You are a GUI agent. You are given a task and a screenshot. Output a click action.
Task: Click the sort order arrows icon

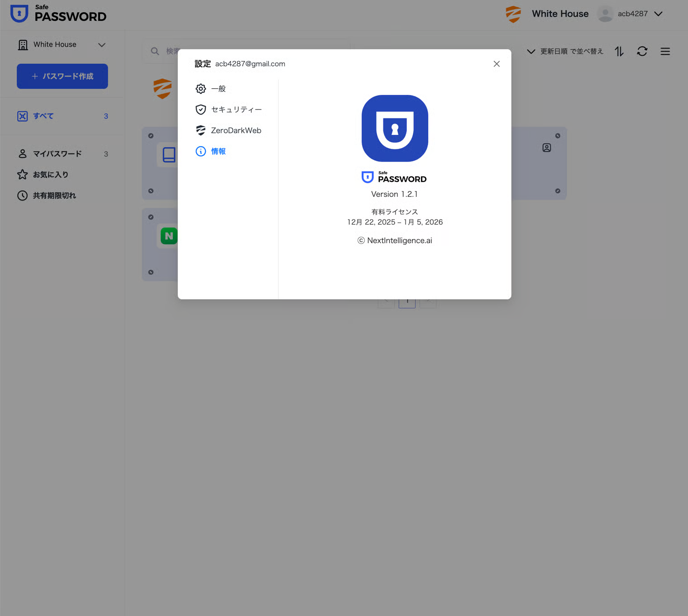pos(619,52)
